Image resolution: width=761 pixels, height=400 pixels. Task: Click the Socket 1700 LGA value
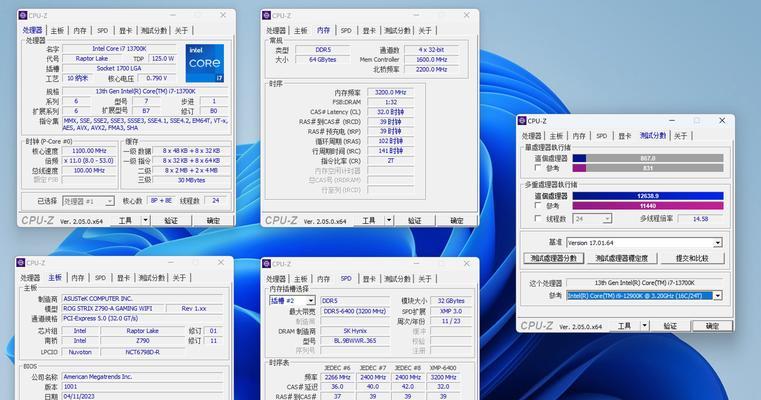pyautogui.click(x=119, y=68)
